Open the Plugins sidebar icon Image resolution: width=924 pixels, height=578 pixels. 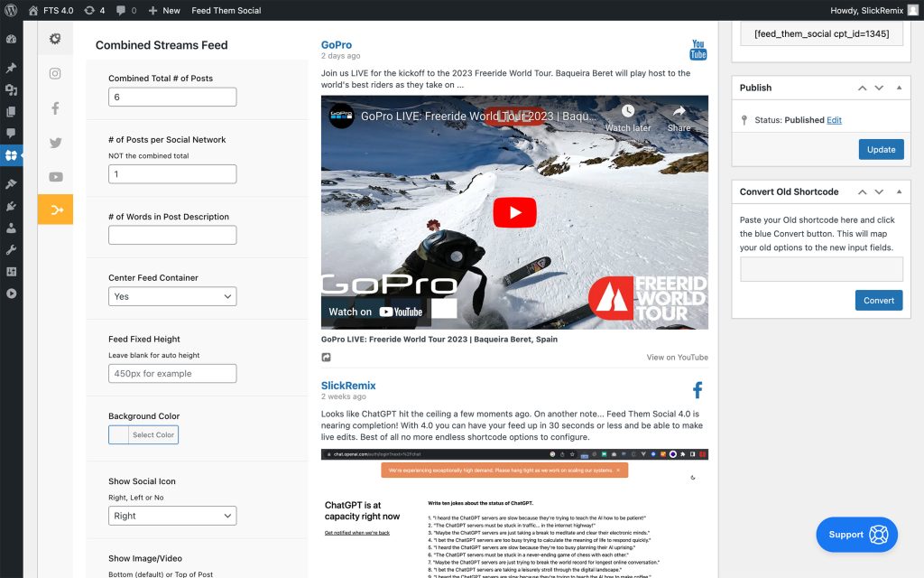tap(11, 206)
